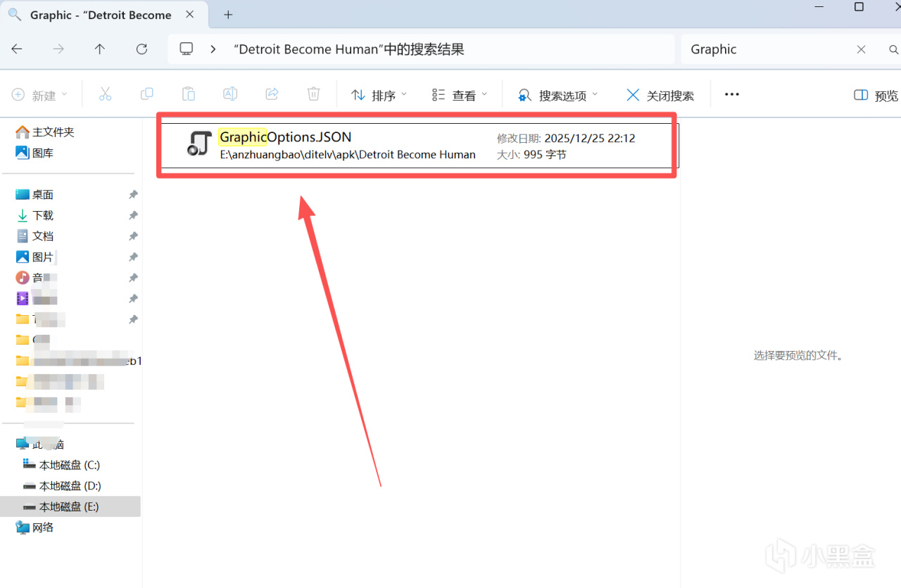Click the 关闭搜索 close search button
The height and width of the screenshot is (588, 901).
pyautogui.click(x=660, y=95)
